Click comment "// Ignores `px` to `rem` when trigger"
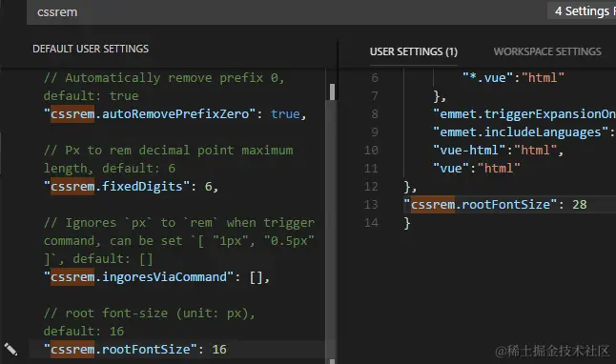 (179, 223)
